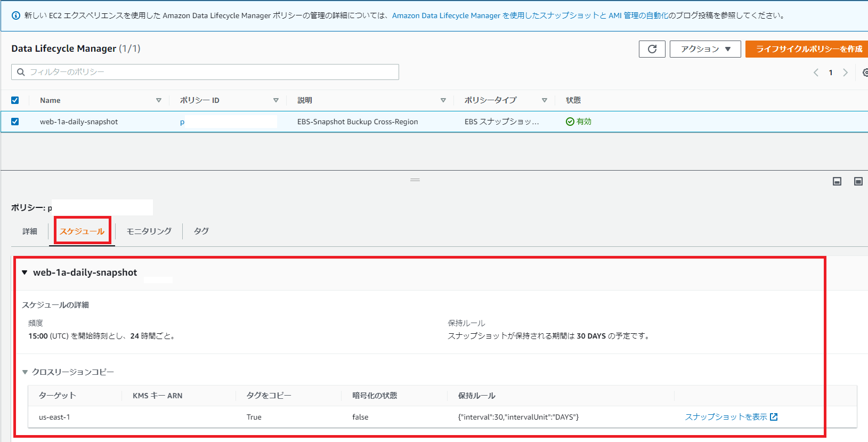The width and height of the screenshot is (868, 442).
Task: Click the search magnifier icon
Action: point(21,72)
